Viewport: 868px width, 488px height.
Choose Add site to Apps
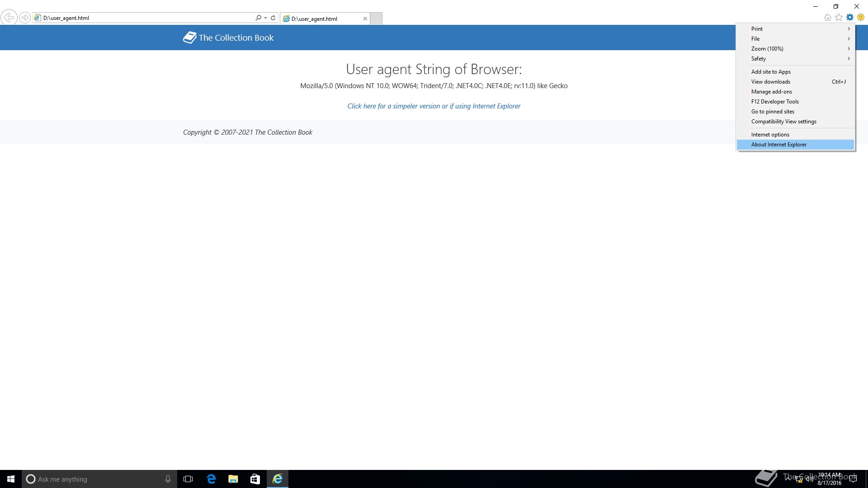796,72
